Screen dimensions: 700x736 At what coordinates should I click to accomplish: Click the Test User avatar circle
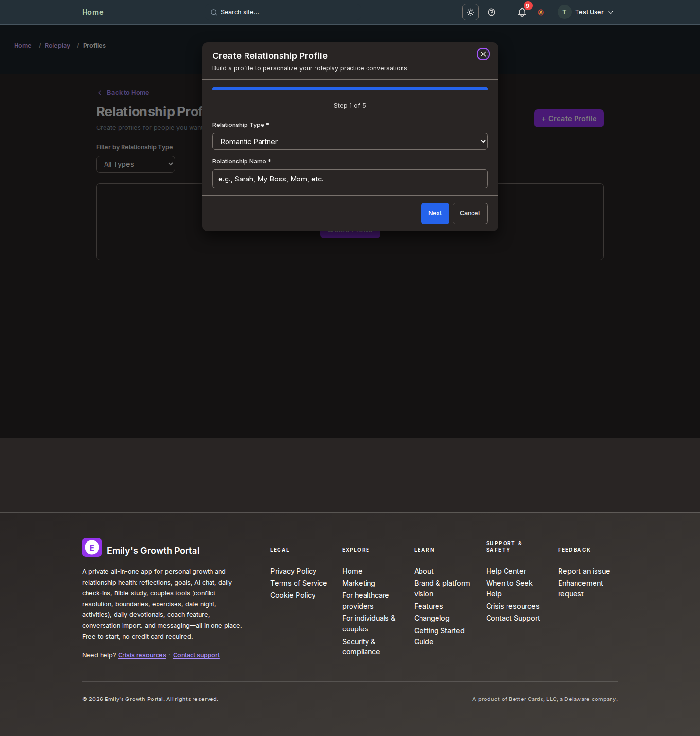pos(564,12)
